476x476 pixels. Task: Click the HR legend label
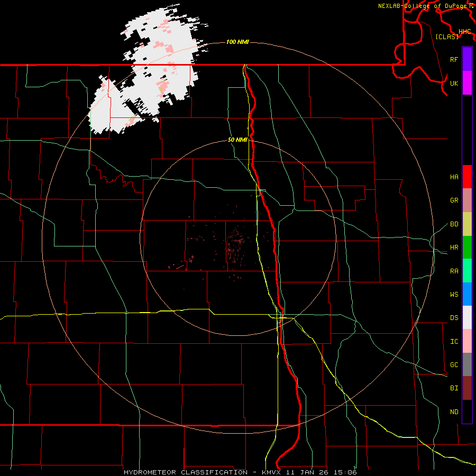pos(454,248)
